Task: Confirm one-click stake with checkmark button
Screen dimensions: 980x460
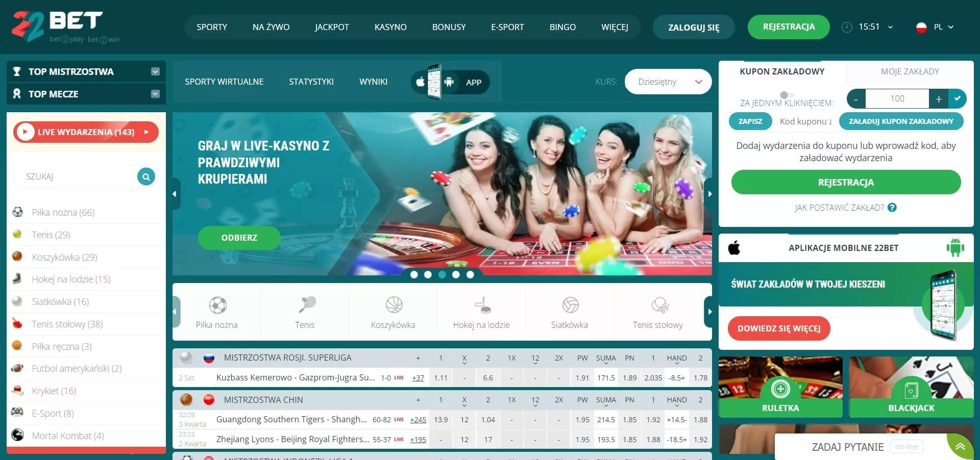Action: pyautogui.click(x=958, y=98)
